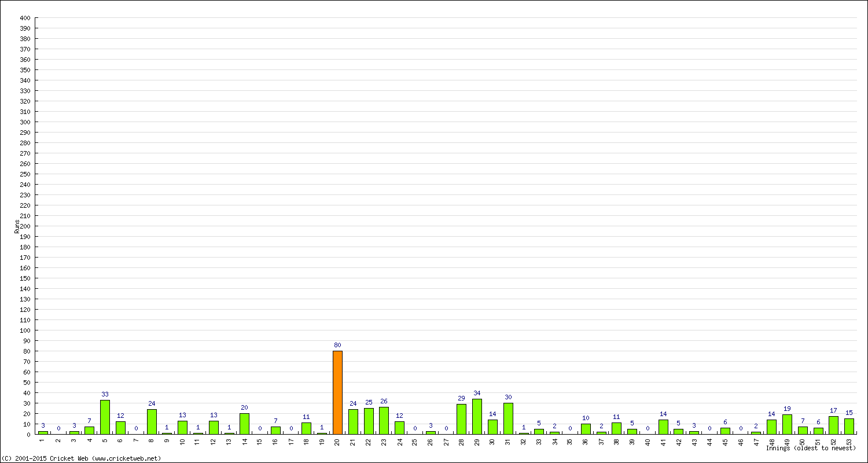
Task: Select the value label 33 above the innings 5 bar
Action: tap(105, 394)
